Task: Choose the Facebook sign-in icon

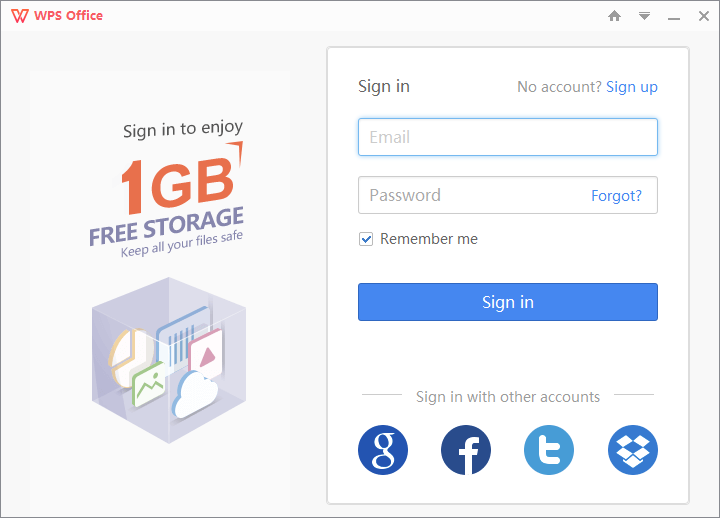Action: pyautogui.click(x=466, y=450)
